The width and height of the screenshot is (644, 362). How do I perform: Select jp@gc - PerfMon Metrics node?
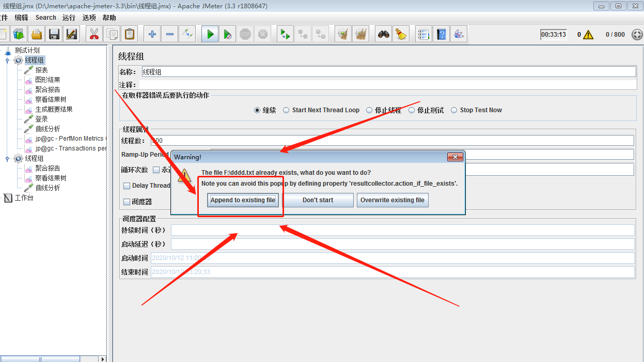(70, 139)
